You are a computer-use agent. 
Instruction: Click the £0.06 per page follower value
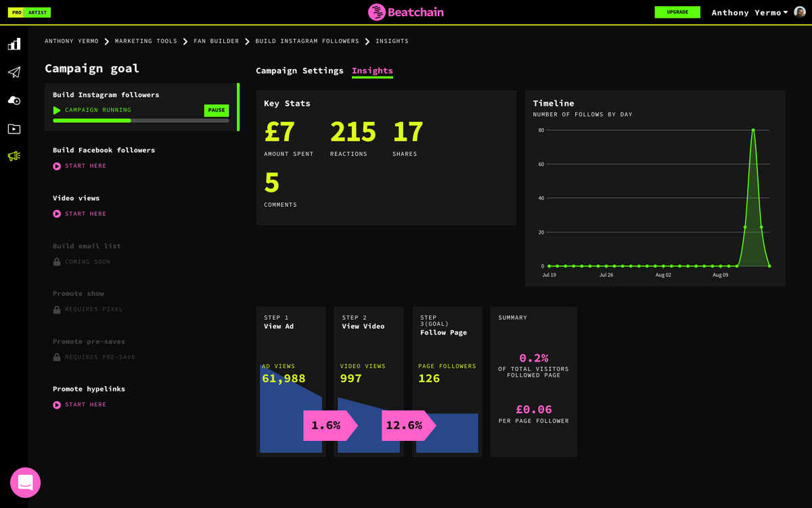tap(534, 410)
